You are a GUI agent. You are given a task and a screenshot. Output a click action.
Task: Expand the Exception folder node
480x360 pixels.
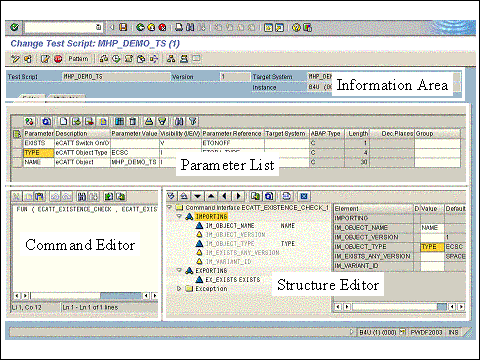179,289
